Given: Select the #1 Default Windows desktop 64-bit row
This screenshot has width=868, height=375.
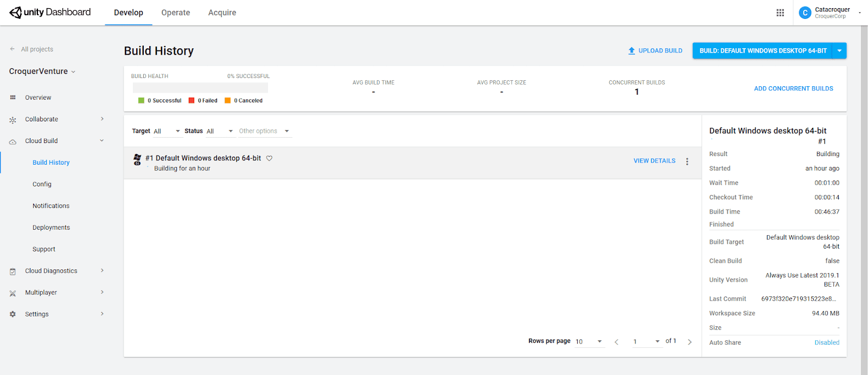Looking at the screenshot, I should coord(412,163).
